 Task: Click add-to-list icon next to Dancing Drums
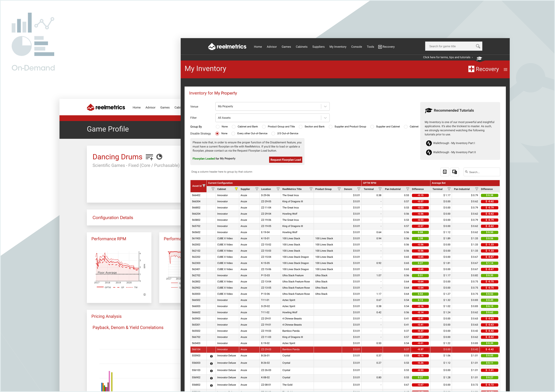pos(149,157)
